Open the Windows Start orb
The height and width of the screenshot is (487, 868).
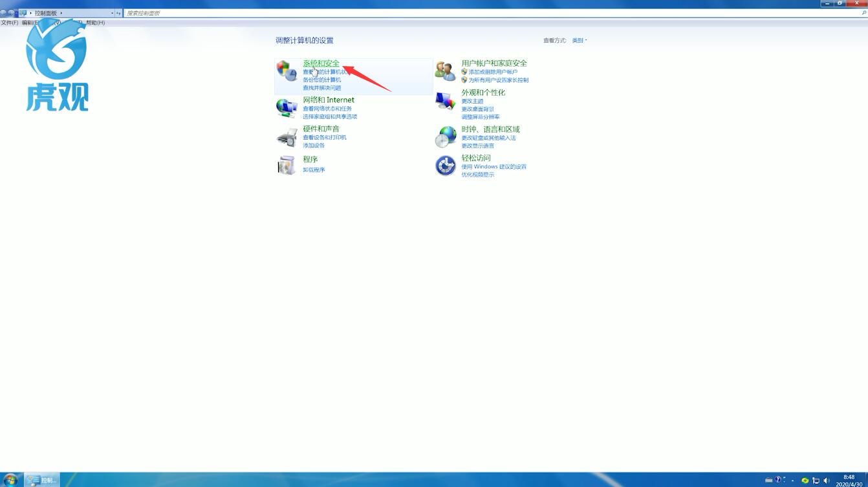[x=10, y=480]
